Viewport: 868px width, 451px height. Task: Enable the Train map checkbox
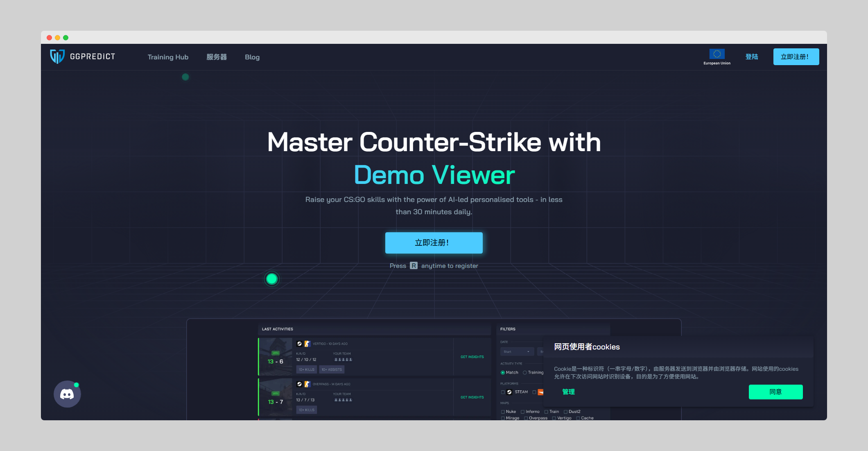click(546, 412)
